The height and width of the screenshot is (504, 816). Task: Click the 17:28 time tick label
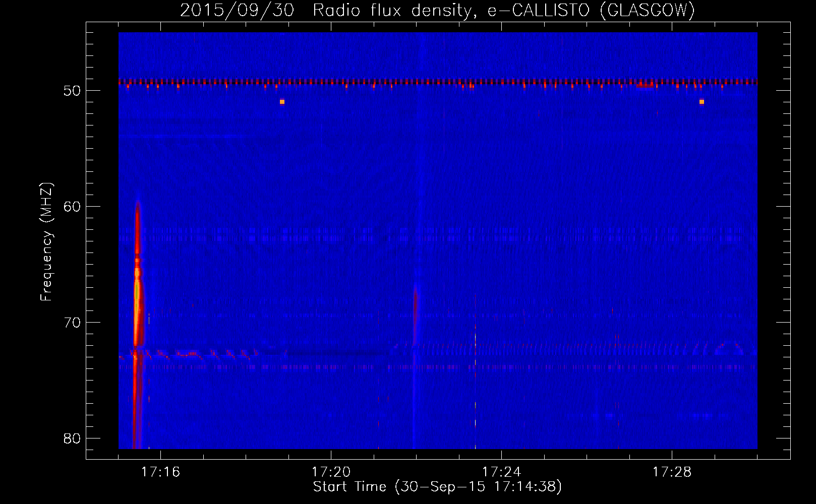tap(672, 472)
